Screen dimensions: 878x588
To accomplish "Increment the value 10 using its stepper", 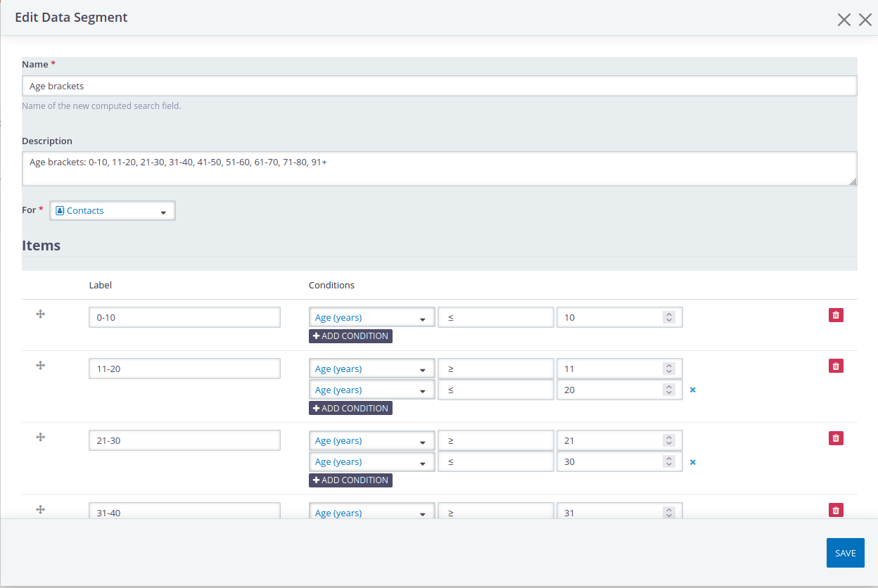I will point(670,314).
